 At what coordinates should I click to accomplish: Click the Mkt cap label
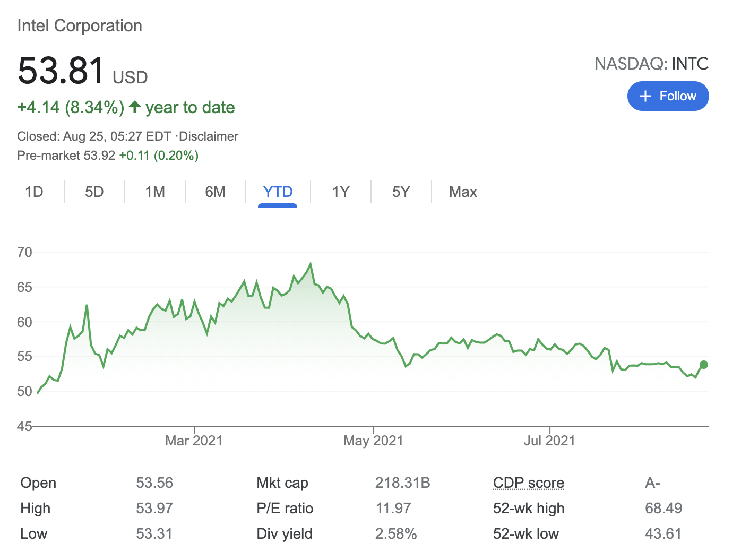point(282,483)
